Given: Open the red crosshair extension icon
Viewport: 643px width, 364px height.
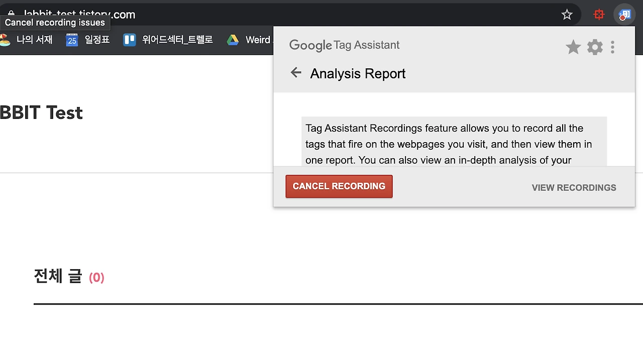Looking at the screenshot, I should tap(599, 15).
